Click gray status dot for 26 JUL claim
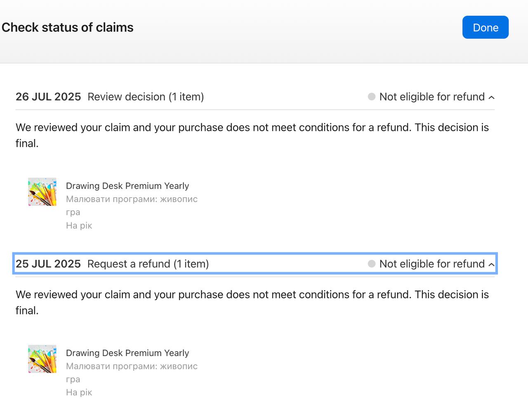The image size is (528, 420). click(372, 97)
